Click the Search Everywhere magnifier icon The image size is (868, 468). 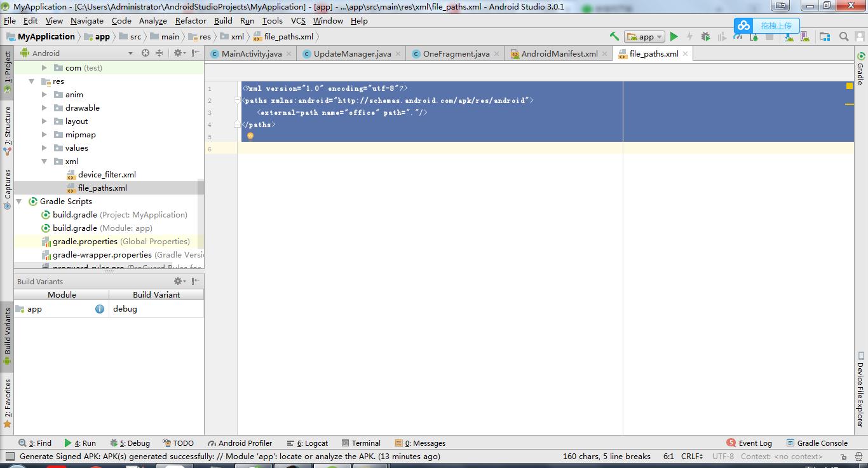pyautogui.click(x=844, y=36)
